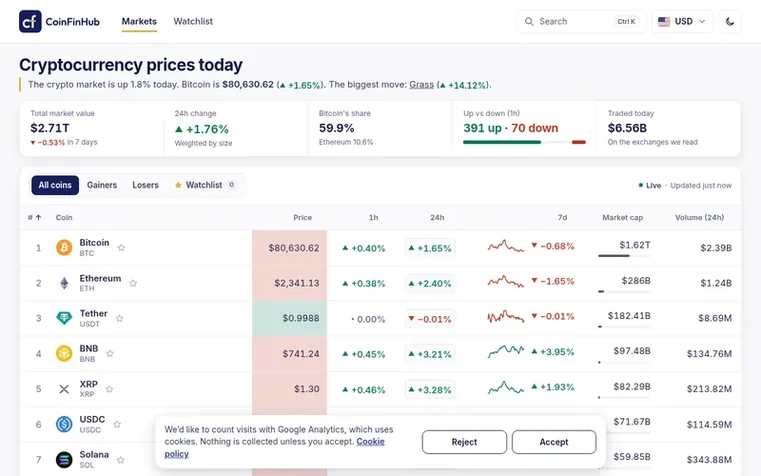Sort by Price column header
This screenshot has height=476, width=761.
point(302,217)
